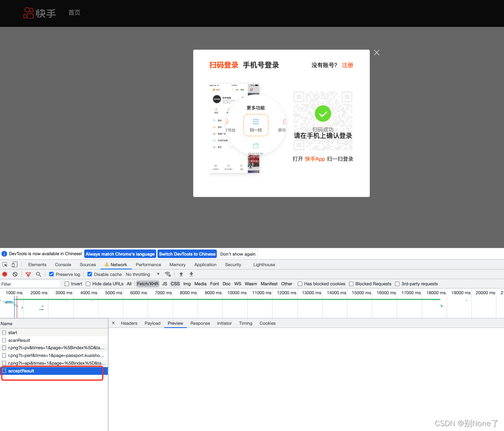Viewport: 504px width, 431px height.
Task: Select the JS filter type
Action: 165,284
